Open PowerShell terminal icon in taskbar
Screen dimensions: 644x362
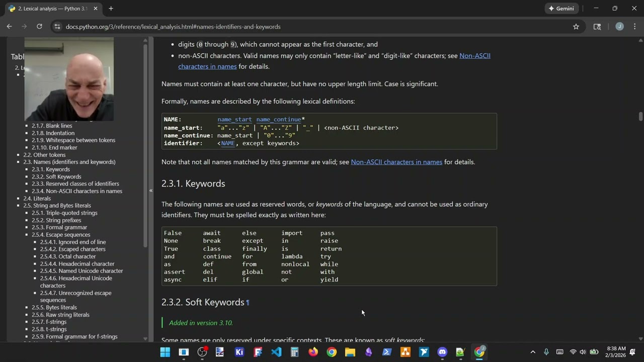click(387, 352)
